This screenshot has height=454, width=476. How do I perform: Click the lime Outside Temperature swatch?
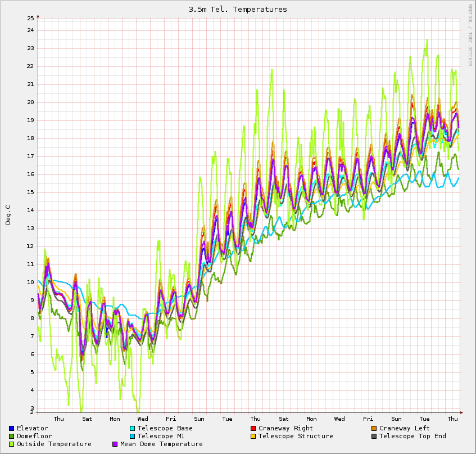click(x=12, y=444)
